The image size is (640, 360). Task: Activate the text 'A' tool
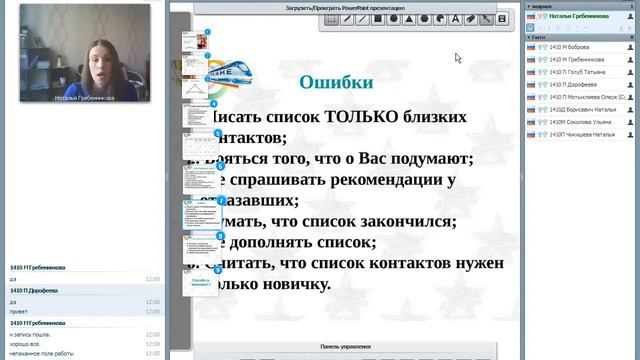coord(456,19)
